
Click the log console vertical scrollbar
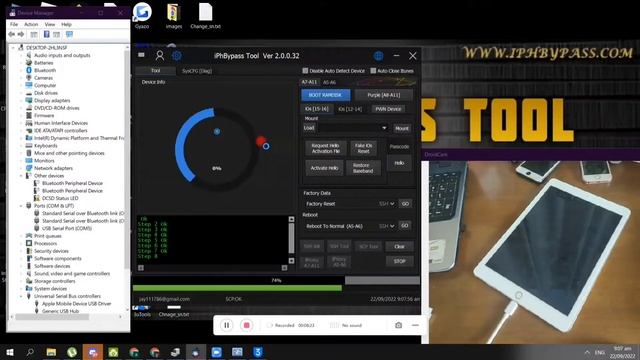click(291, 240)
